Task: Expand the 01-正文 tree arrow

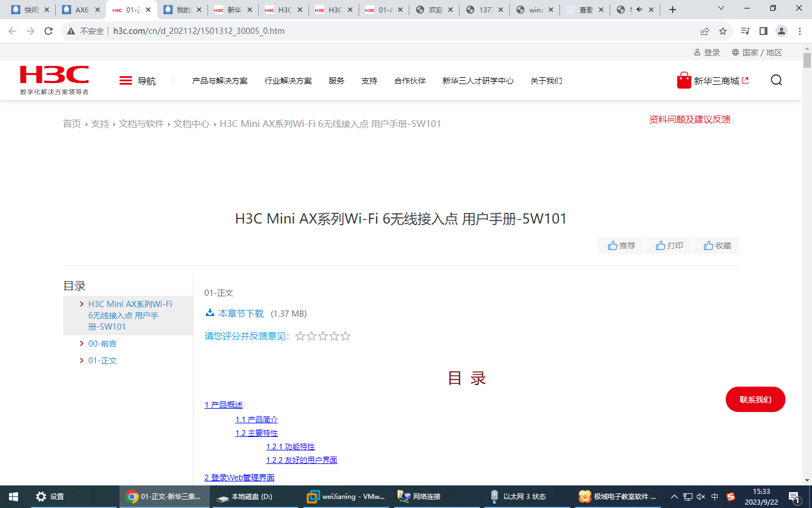Action: coord(82,361)
